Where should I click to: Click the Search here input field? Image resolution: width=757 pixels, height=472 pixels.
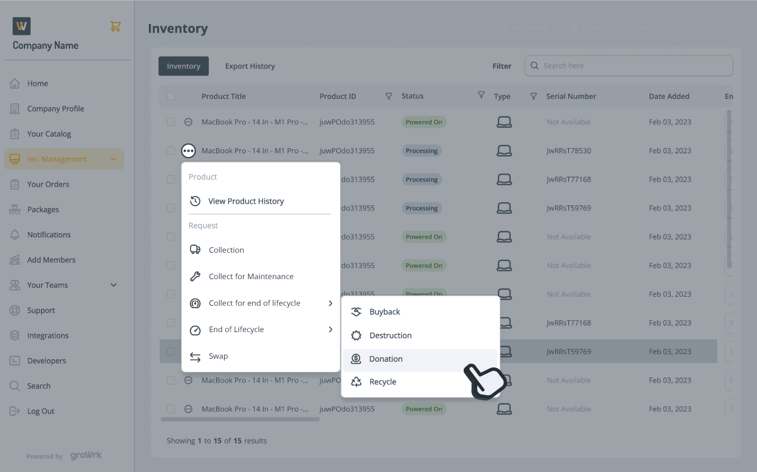tap(629, 66)
